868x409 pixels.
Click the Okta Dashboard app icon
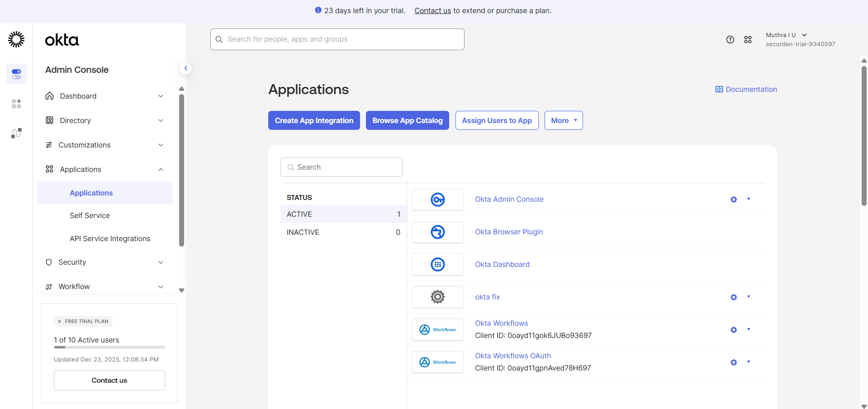[x=437, y=264]
